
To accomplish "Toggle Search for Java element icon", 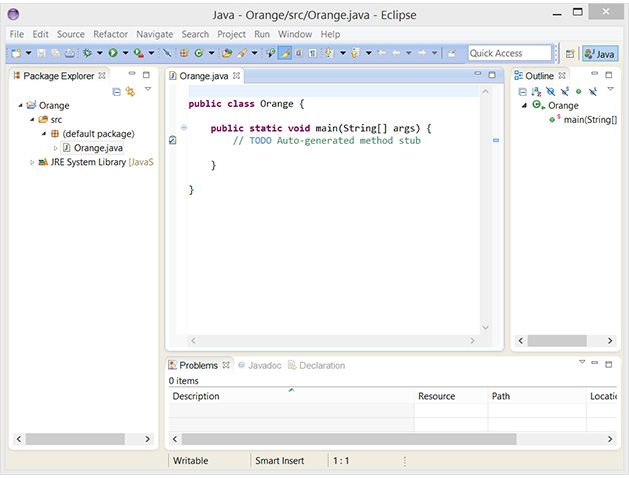I will tap(271, 53).
